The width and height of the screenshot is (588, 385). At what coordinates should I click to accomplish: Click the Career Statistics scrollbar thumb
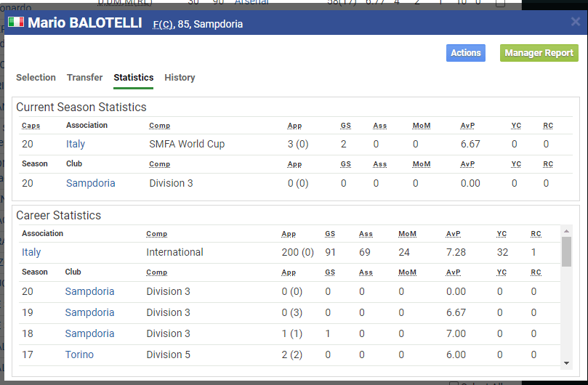[566, 251]
